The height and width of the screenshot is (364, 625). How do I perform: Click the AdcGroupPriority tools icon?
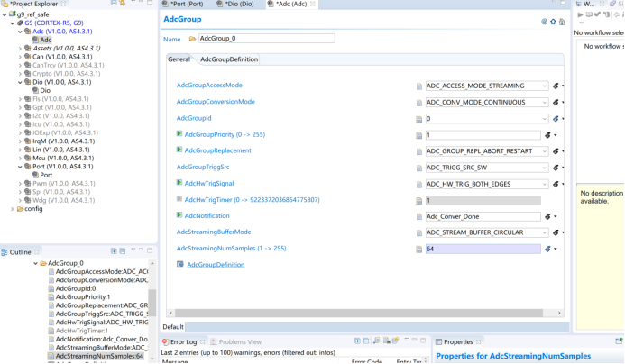click(548, 135)
